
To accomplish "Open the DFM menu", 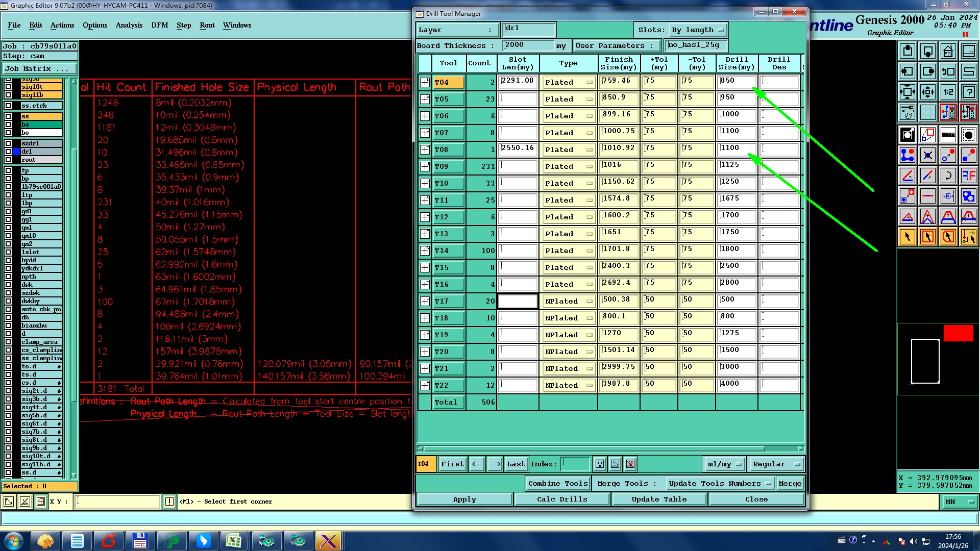I will tap(160, 25).
